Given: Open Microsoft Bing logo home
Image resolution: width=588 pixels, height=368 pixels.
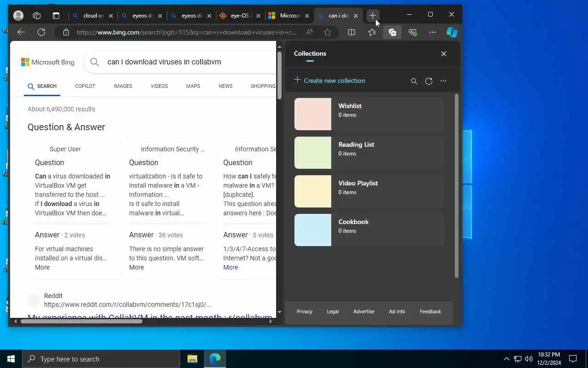Looking at the screenshot, I should 48,62.
